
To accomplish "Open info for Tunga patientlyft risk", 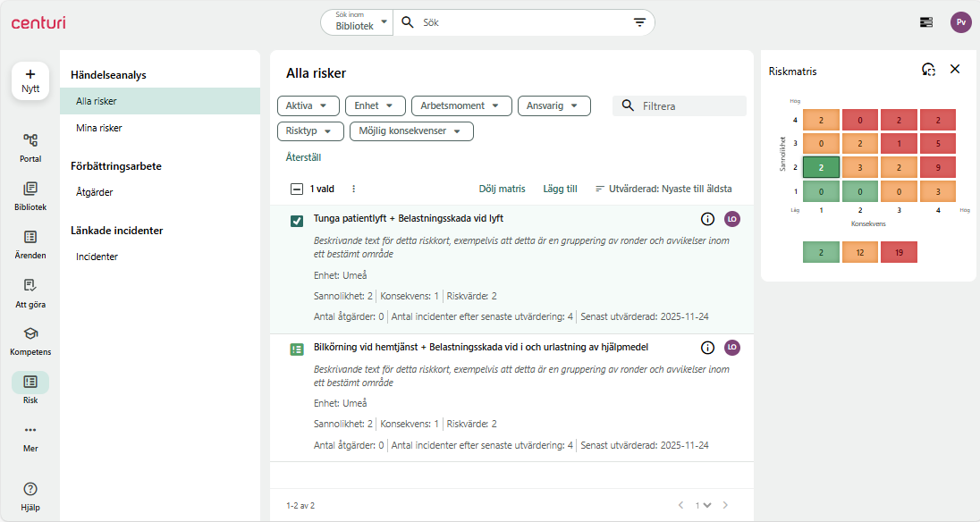I will [707, 219].
